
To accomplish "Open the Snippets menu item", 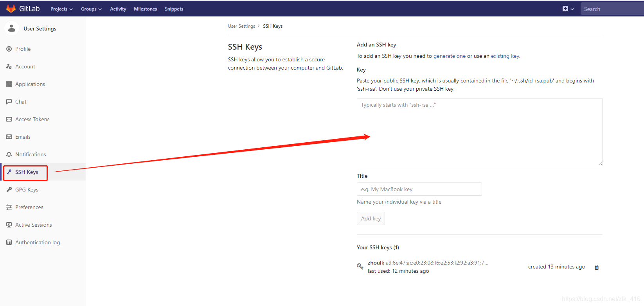I will [174, 9].
